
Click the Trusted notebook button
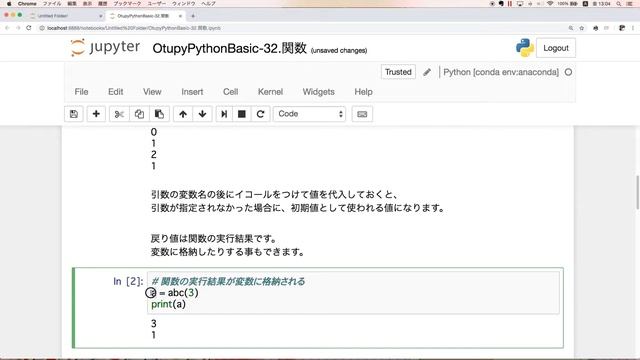(398, 72)
